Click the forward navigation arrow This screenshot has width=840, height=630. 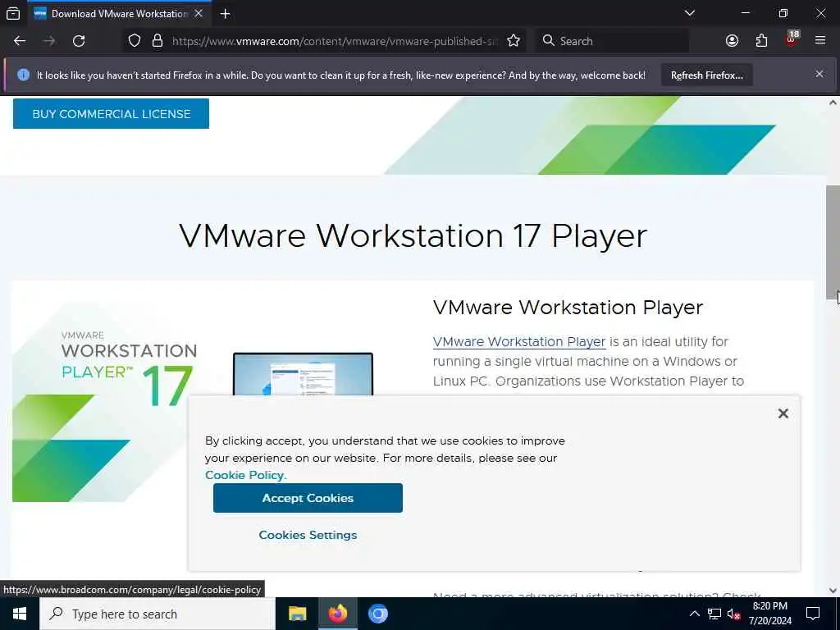coord(48,41)
